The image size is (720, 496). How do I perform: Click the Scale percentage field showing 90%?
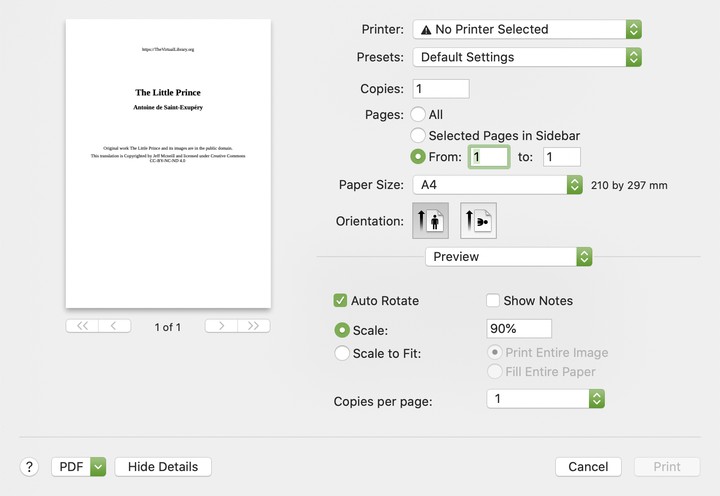pyautogui.click(x=519, y=329)
